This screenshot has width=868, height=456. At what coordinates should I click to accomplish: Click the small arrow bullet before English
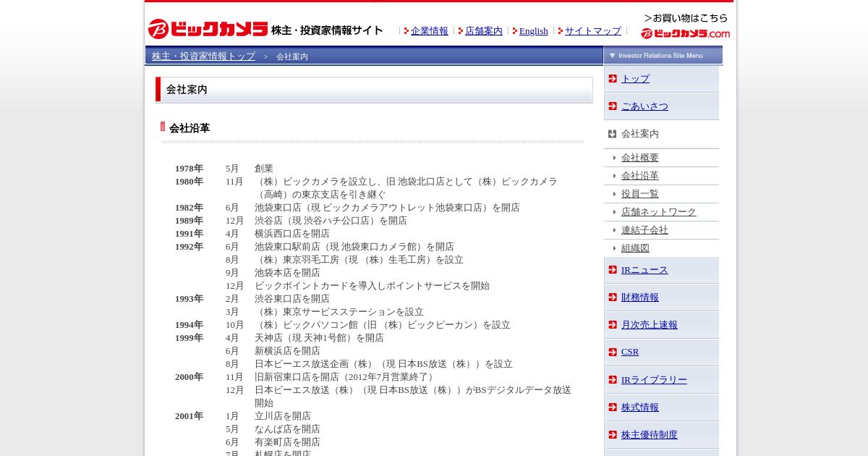tap(515, 31)
